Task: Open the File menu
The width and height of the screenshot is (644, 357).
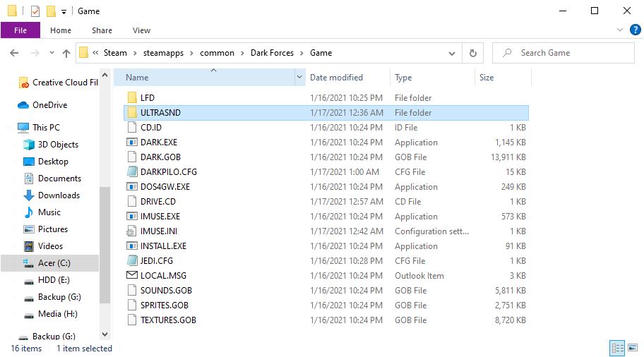Action: pos(20,30)
